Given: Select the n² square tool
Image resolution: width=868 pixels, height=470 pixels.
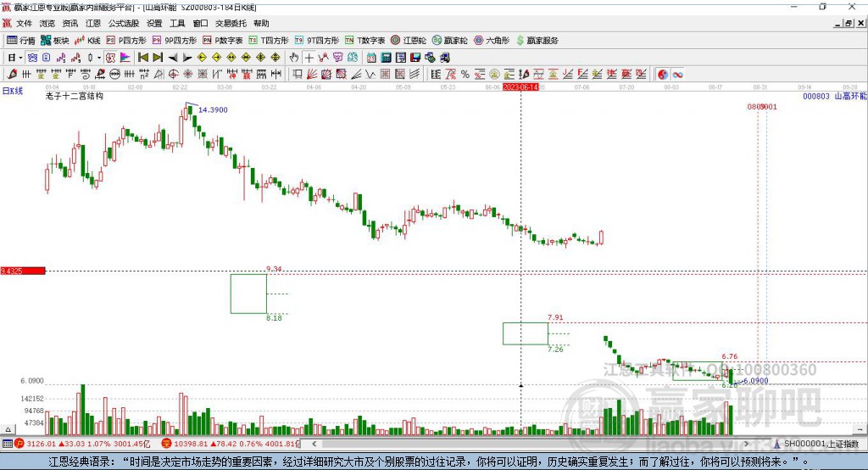Looking at the screenshot, I should coord(144,75).
